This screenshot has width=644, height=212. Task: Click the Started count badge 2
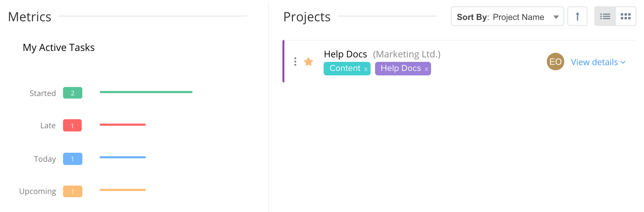click(73, 93)
